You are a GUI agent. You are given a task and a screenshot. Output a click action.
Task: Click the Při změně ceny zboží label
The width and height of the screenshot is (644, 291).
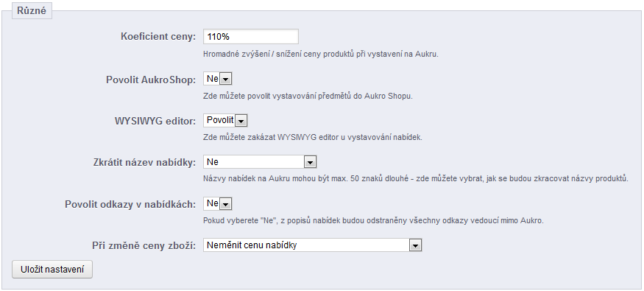(x=144, y=246)
